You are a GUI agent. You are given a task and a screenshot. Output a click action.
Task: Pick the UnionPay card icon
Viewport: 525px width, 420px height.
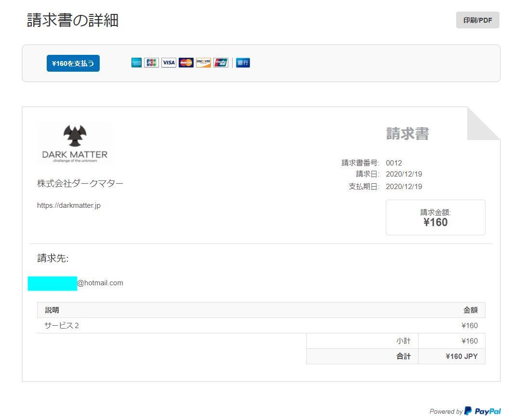pos(221,63)
